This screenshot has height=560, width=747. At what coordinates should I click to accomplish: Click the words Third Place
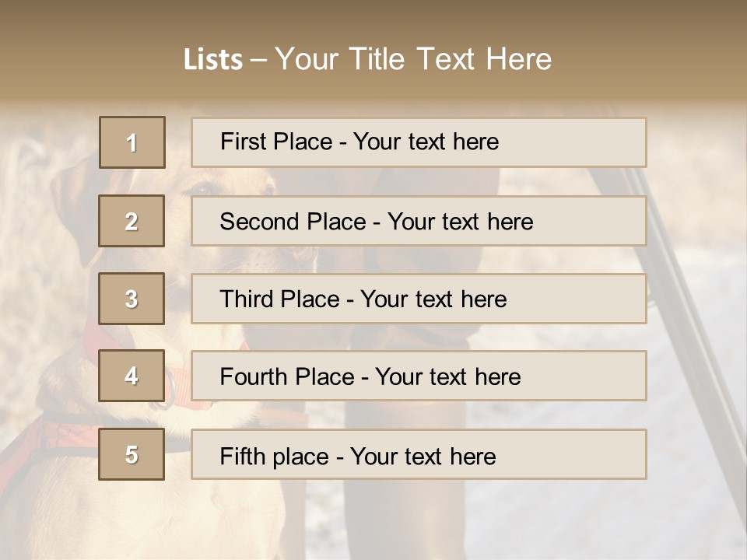point(279,299)
